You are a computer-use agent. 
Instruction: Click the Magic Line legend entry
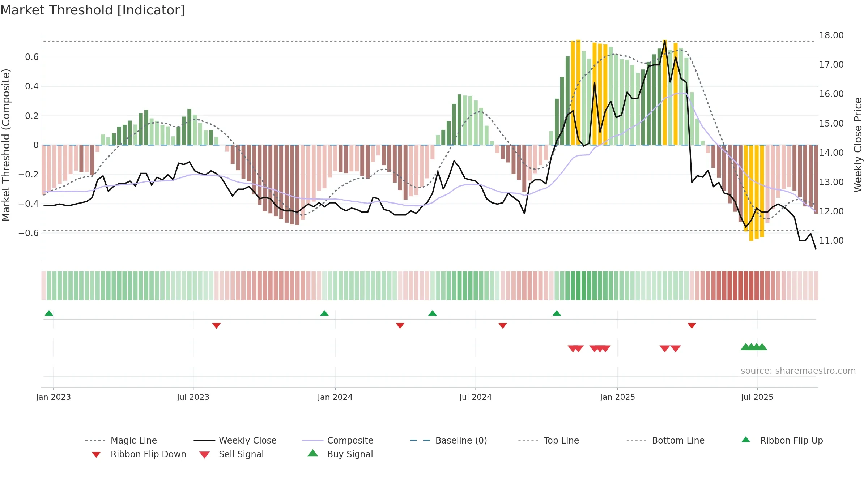tap(121, 440)
